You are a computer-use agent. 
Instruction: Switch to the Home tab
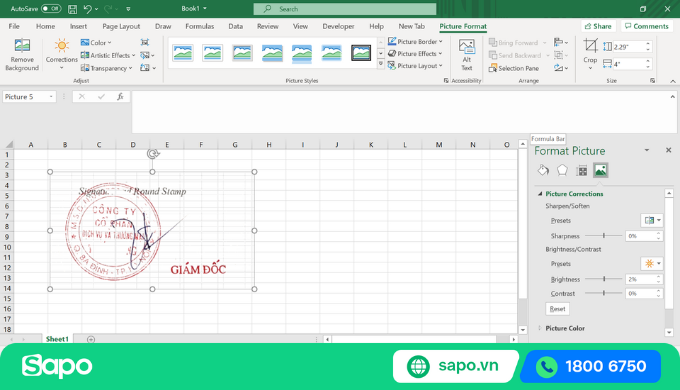point(46,26)
